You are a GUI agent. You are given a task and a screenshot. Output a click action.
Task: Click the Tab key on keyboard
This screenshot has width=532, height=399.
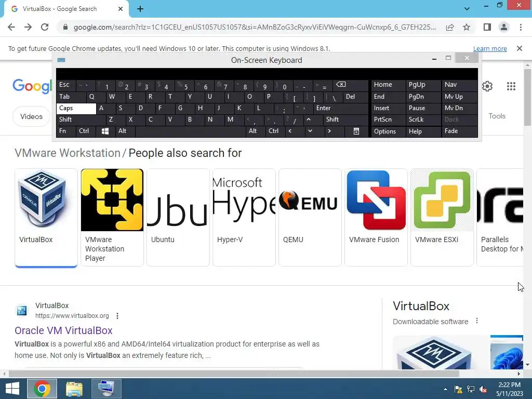[71, 97]
